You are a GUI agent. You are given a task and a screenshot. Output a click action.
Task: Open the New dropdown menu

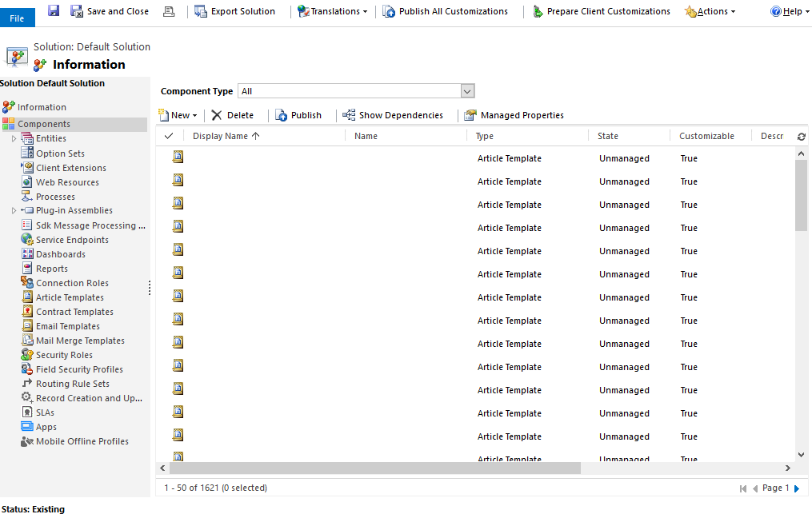[x=178, y=115]
